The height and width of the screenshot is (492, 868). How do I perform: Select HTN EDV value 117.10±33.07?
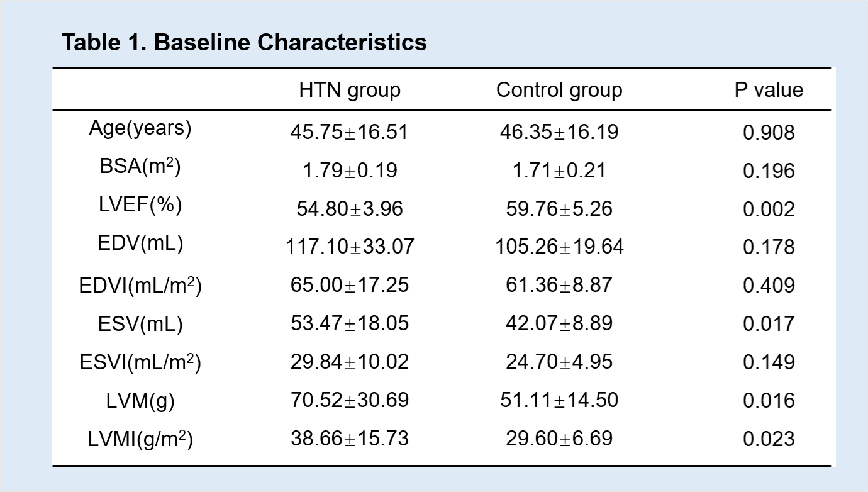[x=350, y=247]
